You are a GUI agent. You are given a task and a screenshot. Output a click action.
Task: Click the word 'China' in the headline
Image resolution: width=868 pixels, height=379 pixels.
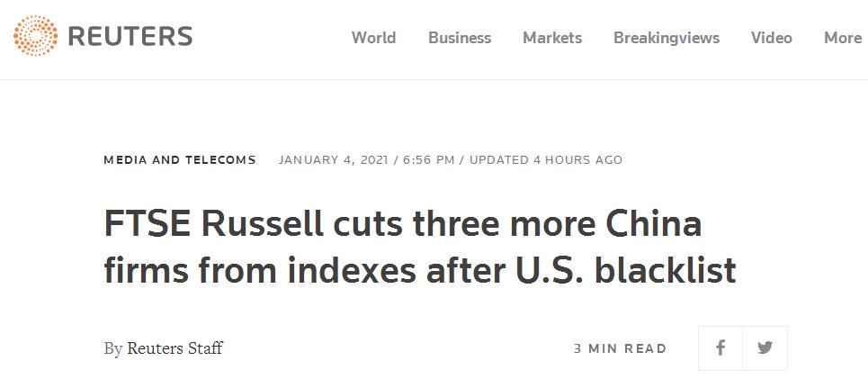pos(654,224)
